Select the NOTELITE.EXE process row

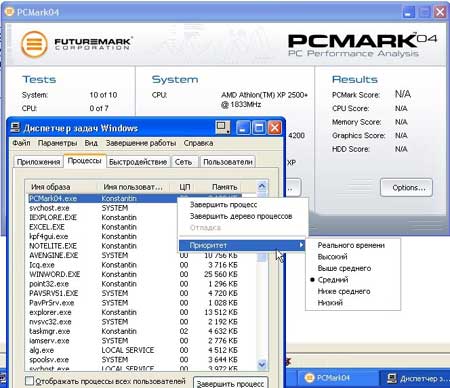click(x=103, y=246)
